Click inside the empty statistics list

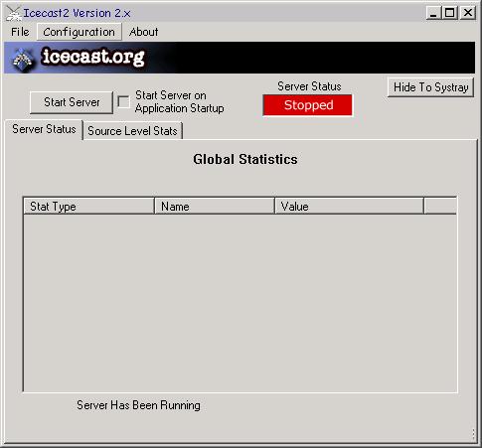tap(241, 303)
